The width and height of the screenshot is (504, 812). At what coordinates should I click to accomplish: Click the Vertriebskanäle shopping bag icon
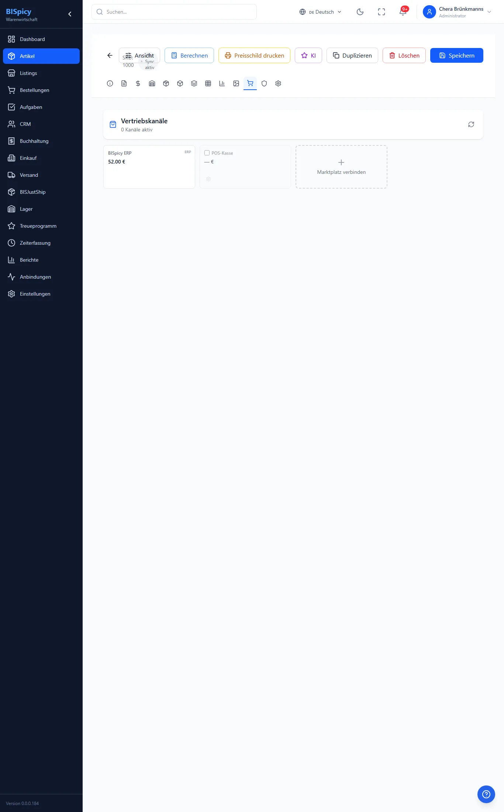pyautogui.click(x=113, y=124)
